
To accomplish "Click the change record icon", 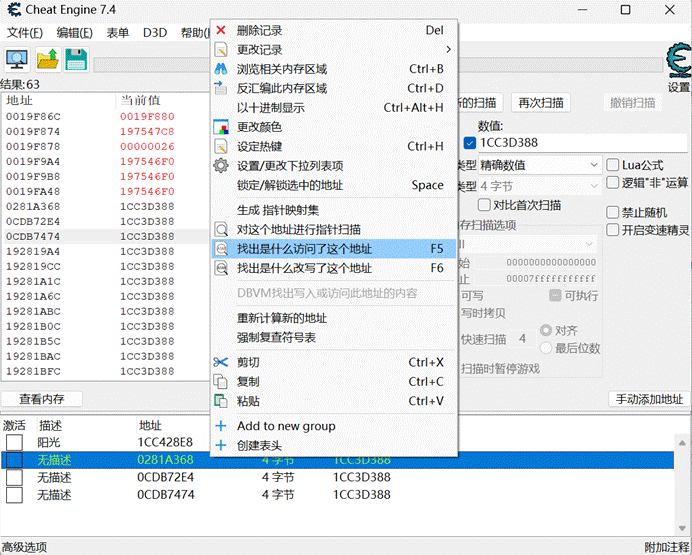I will coord(221,49).
